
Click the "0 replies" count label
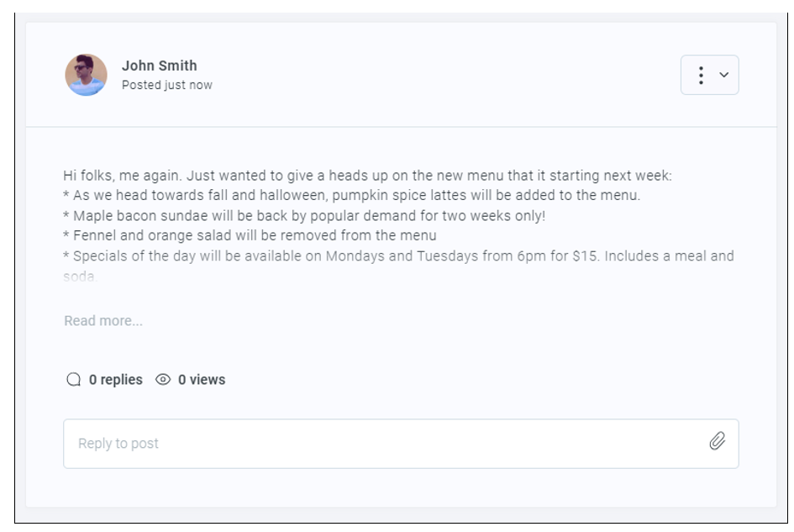tap(116, 380)
